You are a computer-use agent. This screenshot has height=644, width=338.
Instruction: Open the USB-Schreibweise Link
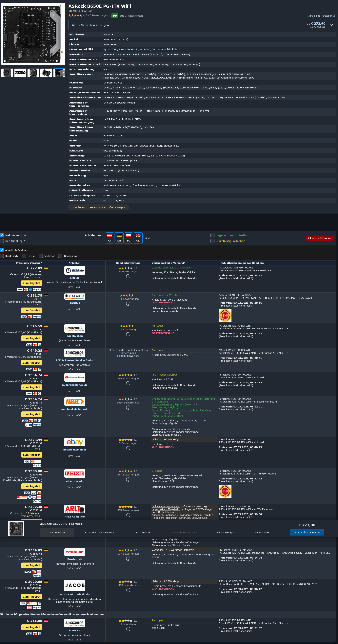click(106, 191)
